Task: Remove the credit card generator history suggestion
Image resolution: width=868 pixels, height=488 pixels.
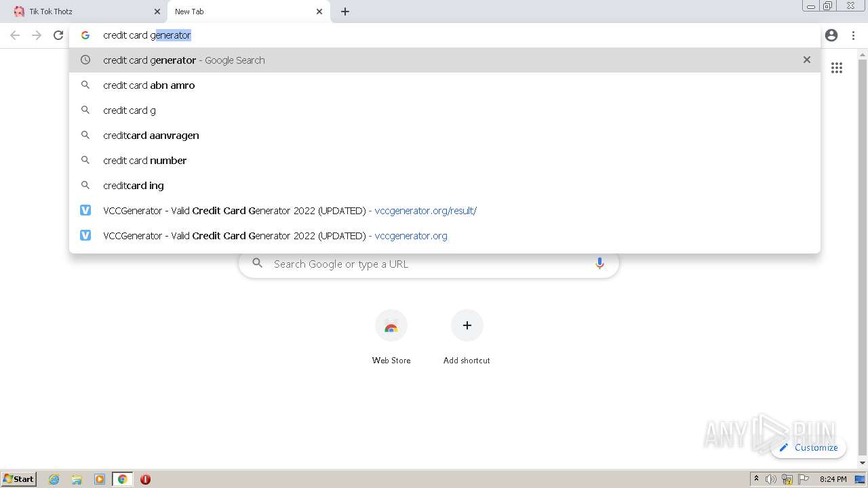Action: pos(807,60)
